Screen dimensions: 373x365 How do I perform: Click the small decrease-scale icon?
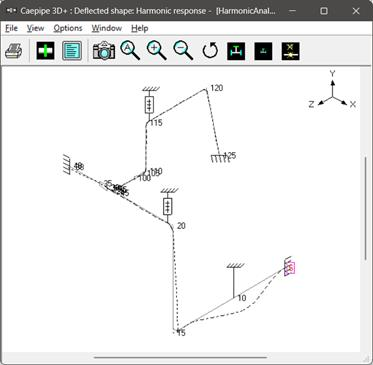point(263,51)
